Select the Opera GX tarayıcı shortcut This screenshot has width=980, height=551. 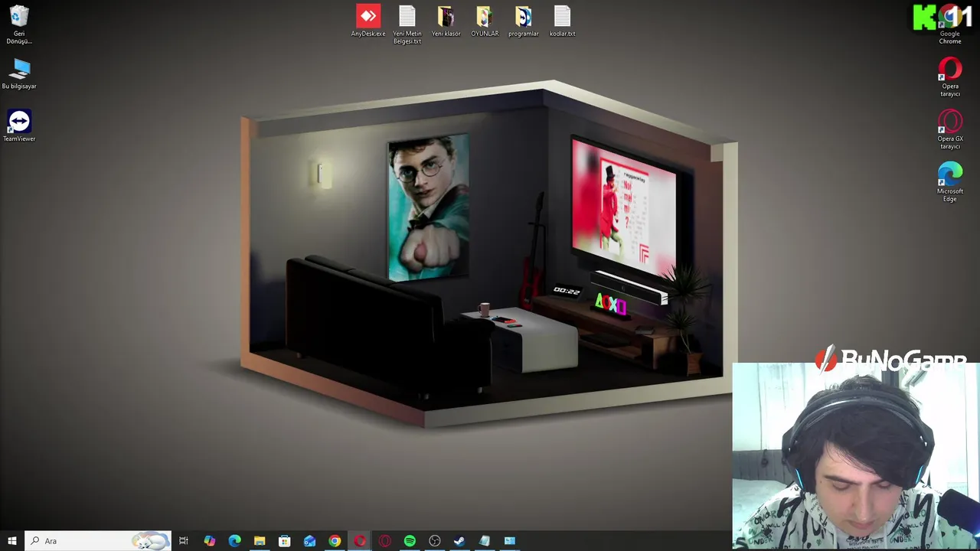950,130
